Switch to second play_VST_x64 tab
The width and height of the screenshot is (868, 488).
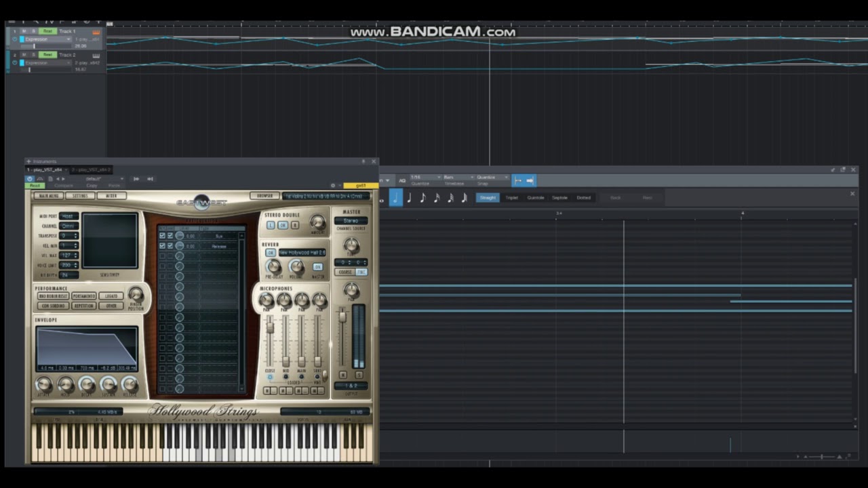[x=90, y=170]
